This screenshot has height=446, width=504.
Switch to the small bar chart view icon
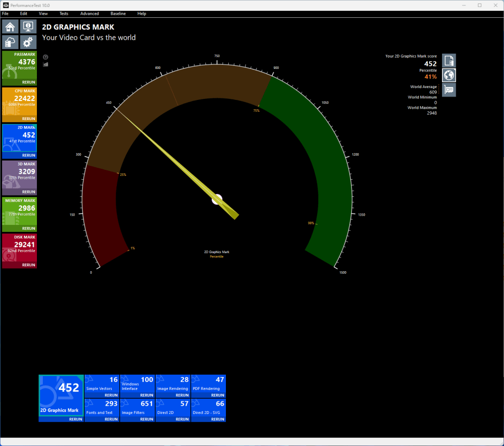46,64
